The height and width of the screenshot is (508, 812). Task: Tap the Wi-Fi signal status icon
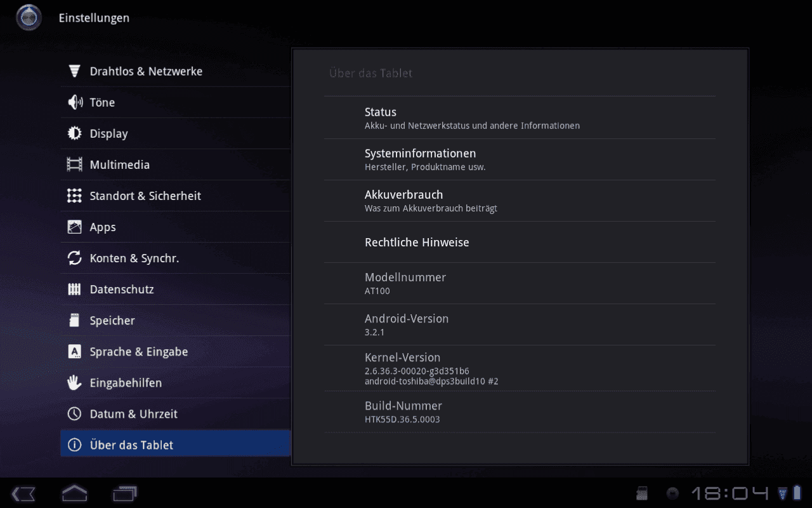click(782, 493)
